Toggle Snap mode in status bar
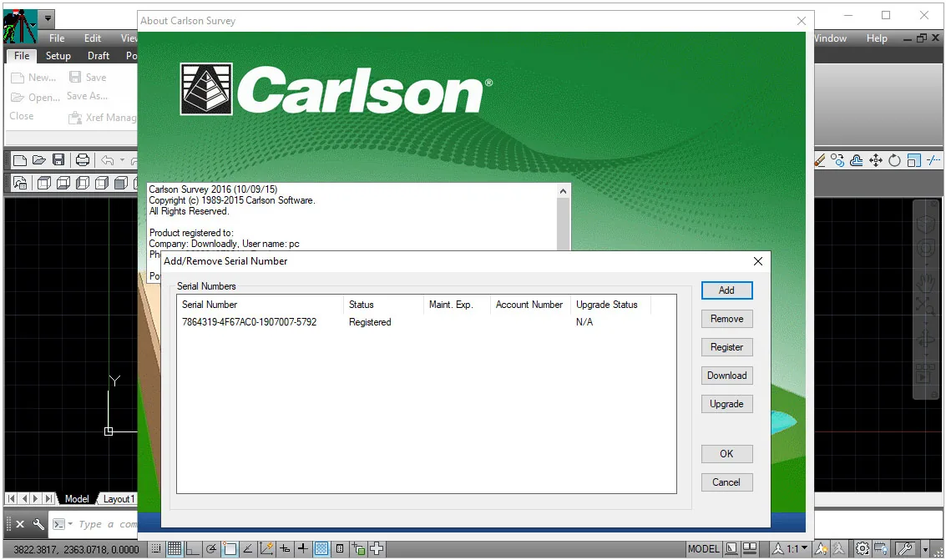Viewport: 946px width, 560px height. [x=155, y=548]
